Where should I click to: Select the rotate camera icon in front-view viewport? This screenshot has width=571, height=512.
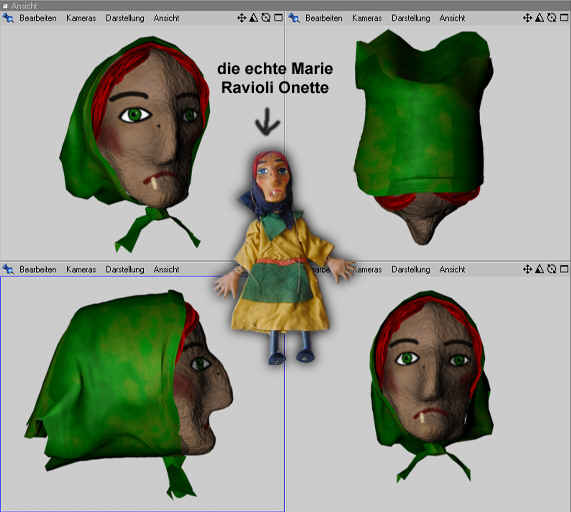pos(552,269)
